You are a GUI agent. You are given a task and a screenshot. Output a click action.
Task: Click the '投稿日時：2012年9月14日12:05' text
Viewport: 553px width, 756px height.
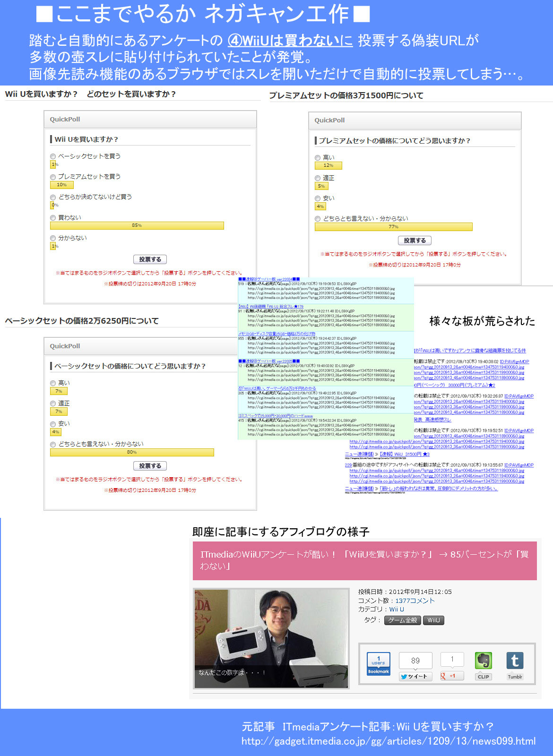[405, 592]
